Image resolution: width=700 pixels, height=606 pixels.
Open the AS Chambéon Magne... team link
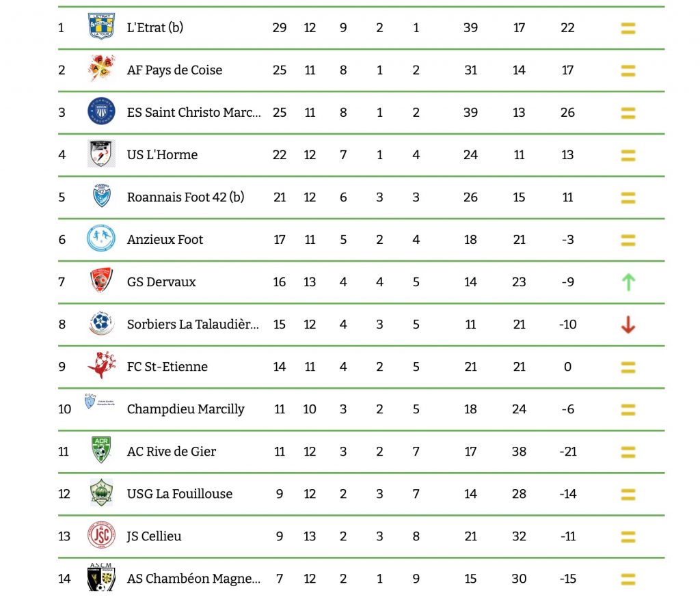pyautogui.click(x=193, y=579)
